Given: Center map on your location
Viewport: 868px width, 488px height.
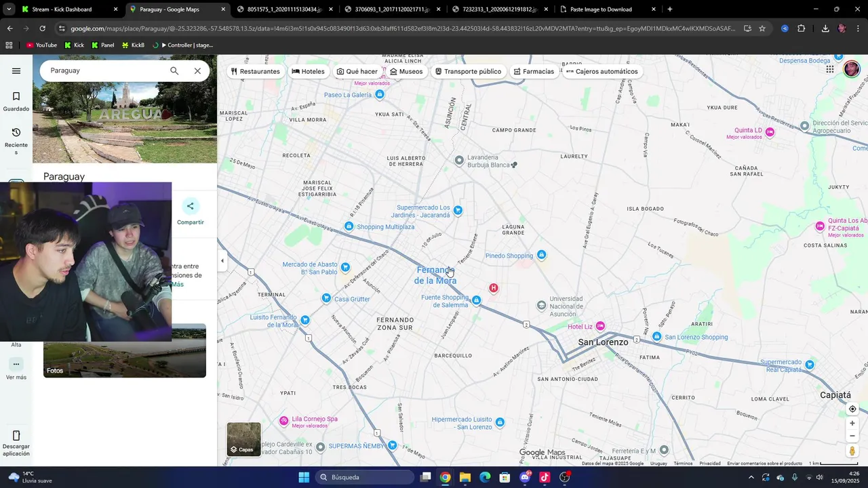Looking at the screenshot, I should (852, 409).
